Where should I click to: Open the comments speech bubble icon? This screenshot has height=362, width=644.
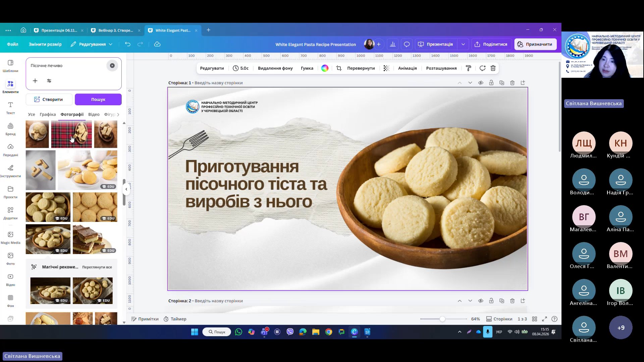click(x=407, y=44)
